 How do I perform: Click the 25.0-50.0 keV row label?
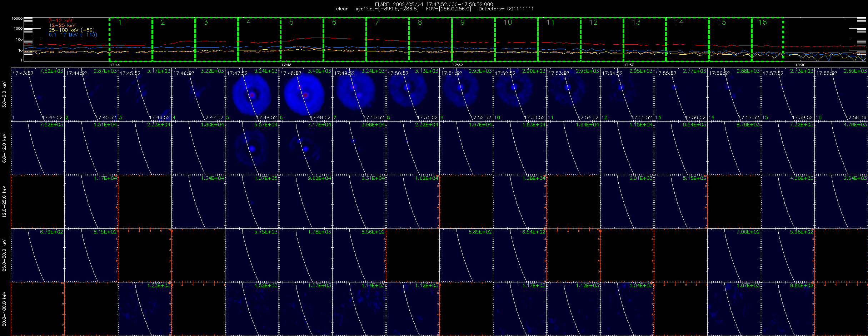click(x=4, y=255)
